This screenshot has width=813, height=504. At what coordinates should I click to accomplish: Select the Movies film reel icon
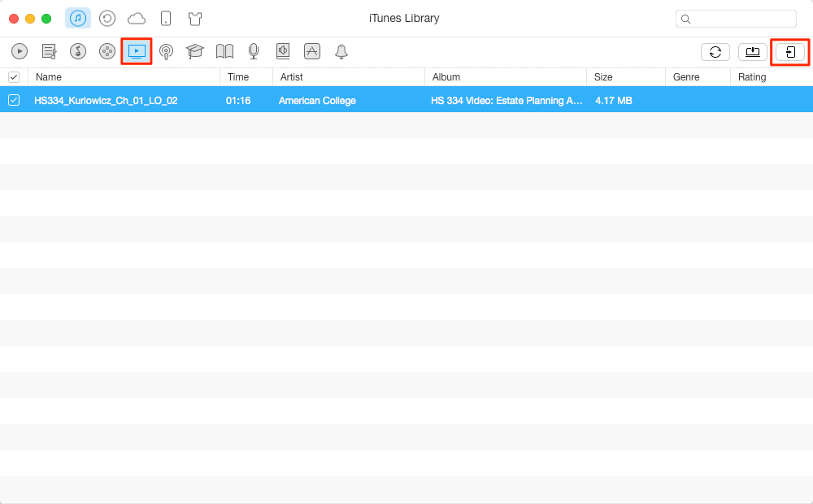pyautogui.click(x=107, y=51)
